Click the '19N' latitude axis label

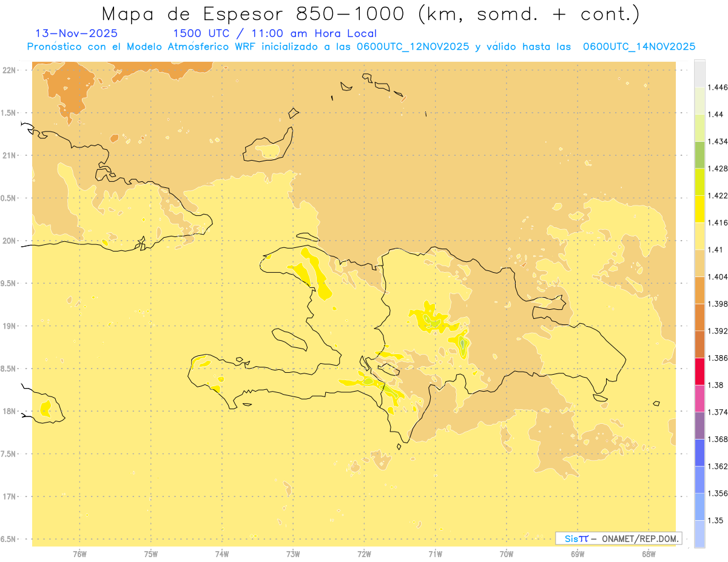click(8, 326)
